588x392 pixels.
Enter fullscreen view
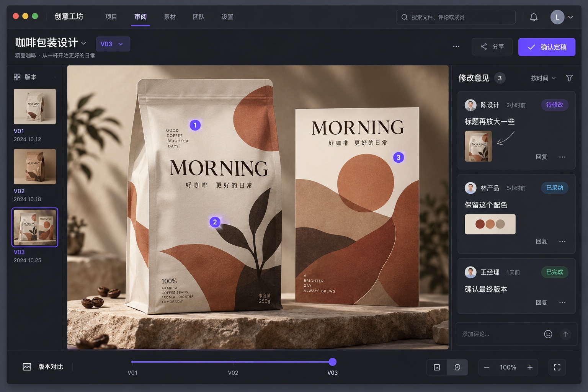tap(557, 367)
